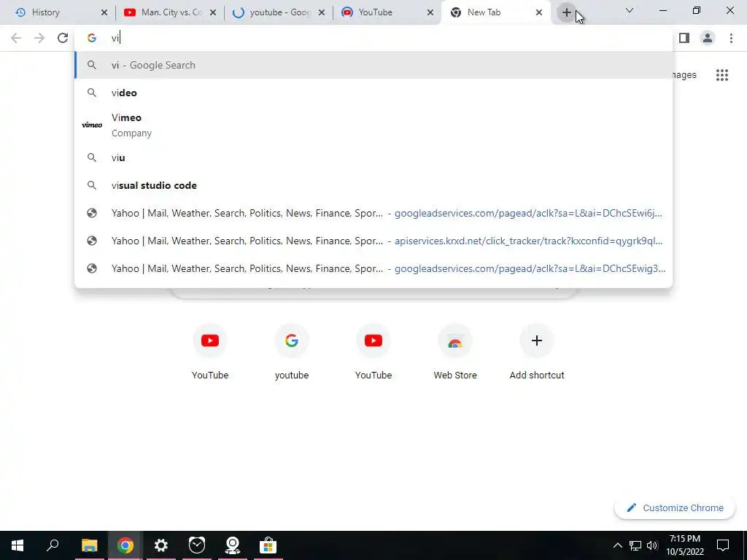Close the History tab
The width and height of the screenshot is (747, 560).
click(x=104, y=12)
